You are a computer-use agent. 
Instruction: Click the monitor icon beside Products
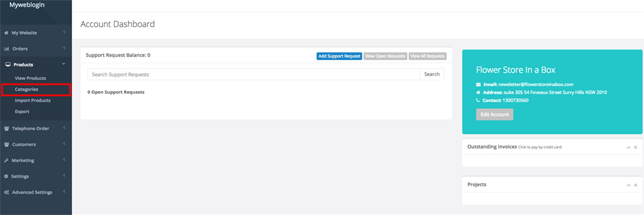click(8, 65)
